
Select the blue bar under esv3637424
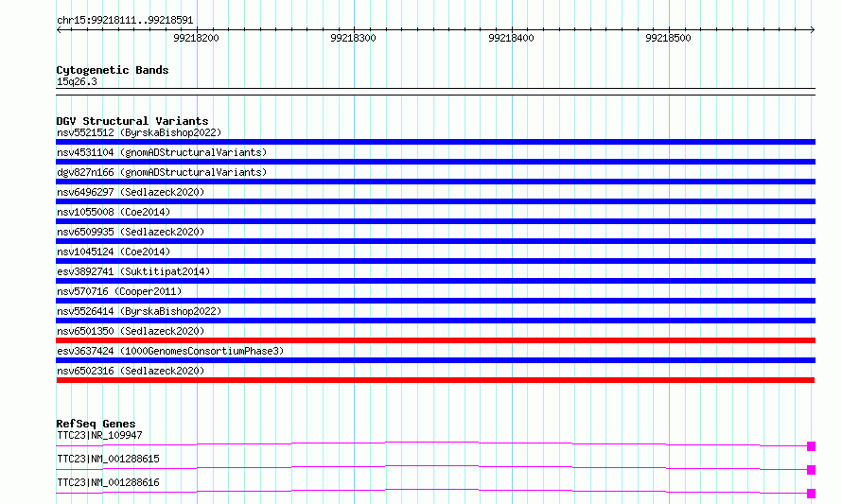coord(435,360)
